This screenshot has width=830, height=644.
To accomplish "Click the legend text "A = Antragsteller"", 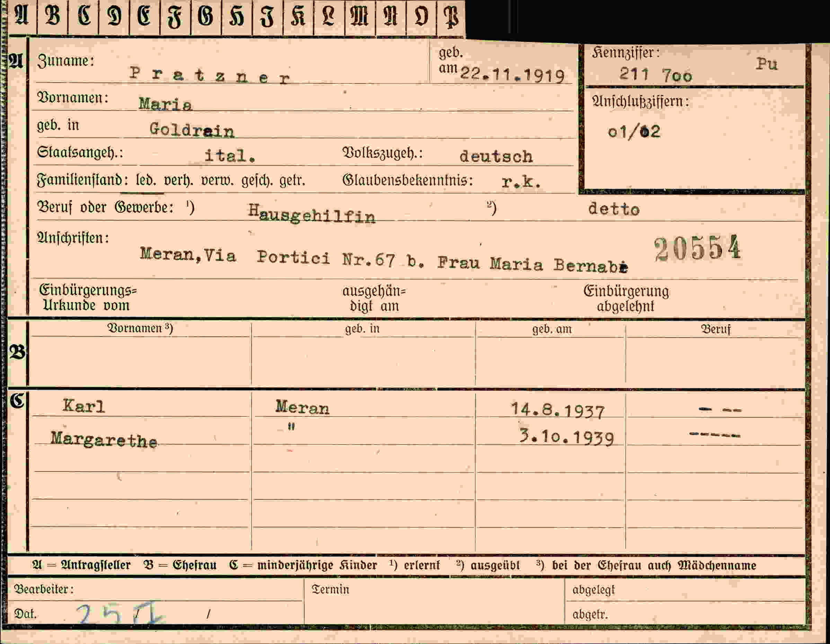I will 81,565.
